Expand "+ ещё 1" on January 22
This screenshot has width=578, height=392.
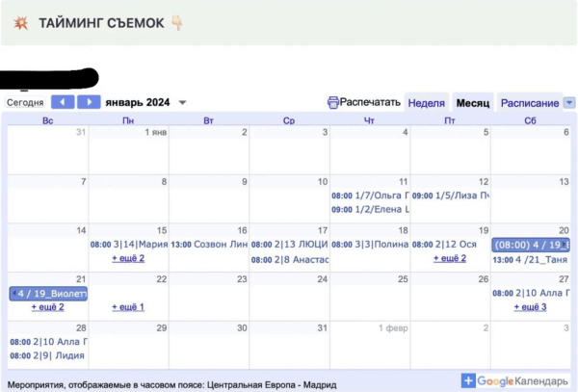[x=128, y=307]
